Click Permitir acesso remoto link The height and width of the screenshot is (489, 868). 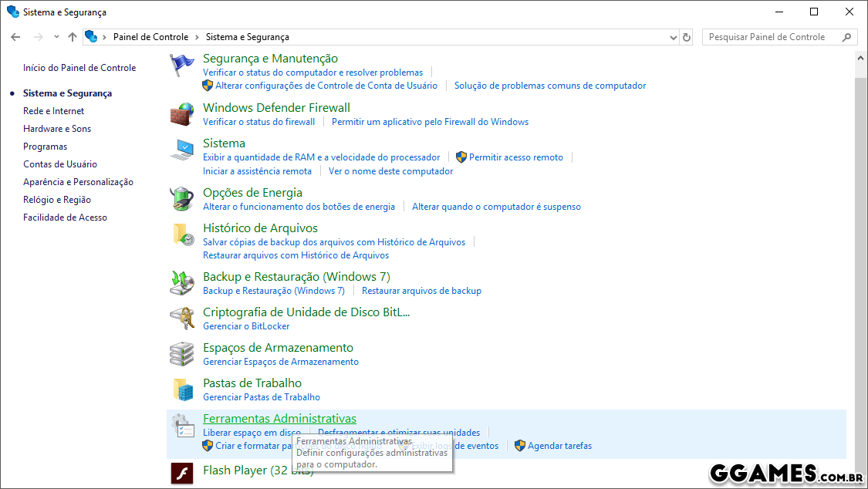point(515,157)
